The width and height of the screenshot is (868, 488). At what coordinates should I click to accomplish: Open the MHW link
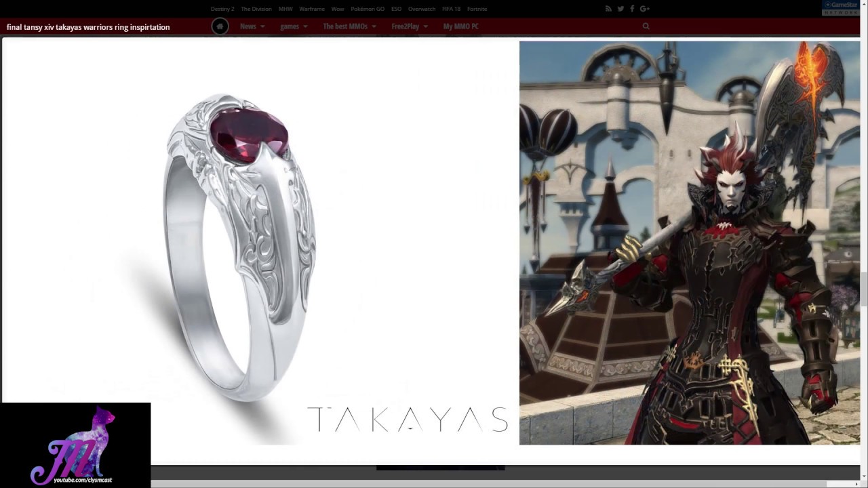click(x=285, y=9)
